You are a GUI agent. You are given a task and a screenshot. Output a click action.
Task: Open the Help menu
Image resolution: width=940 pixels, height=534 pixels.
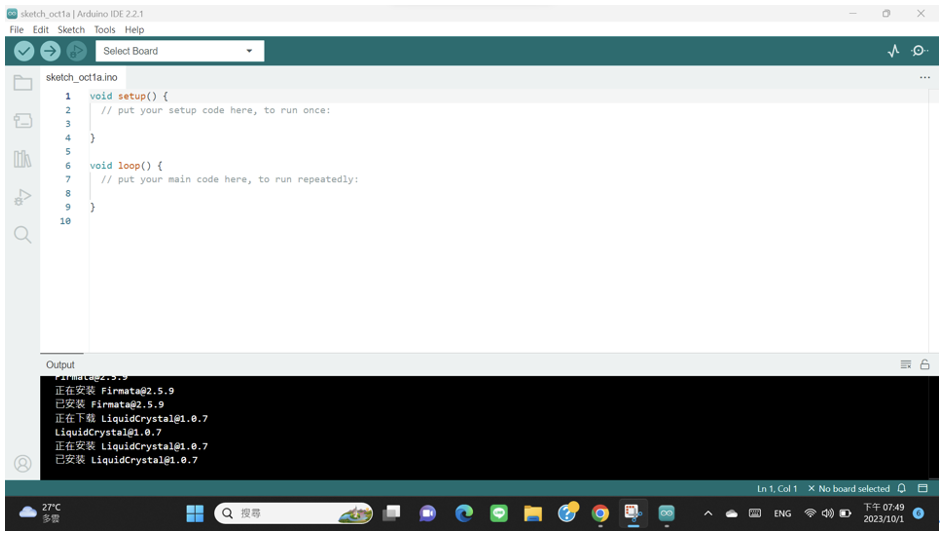pyautogui.click(x=134, y=29)
